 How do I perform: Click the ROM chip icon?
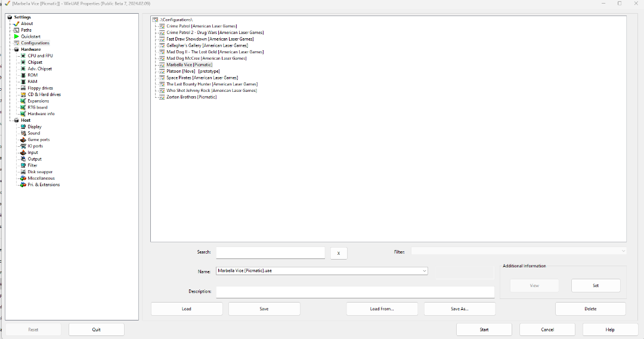tap(23, 75)
